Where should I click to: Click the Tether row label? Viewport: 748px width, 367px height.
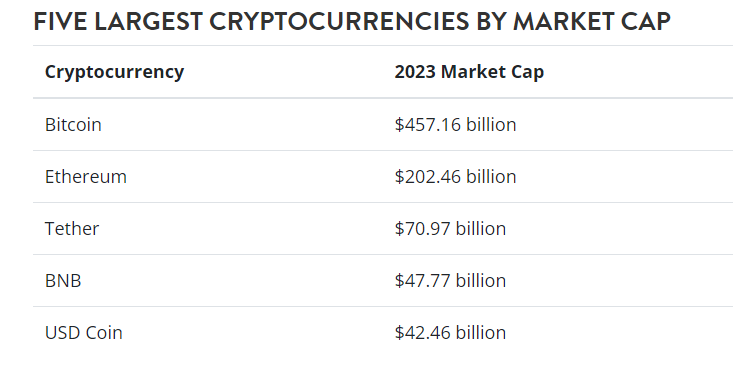click(72, 228)
